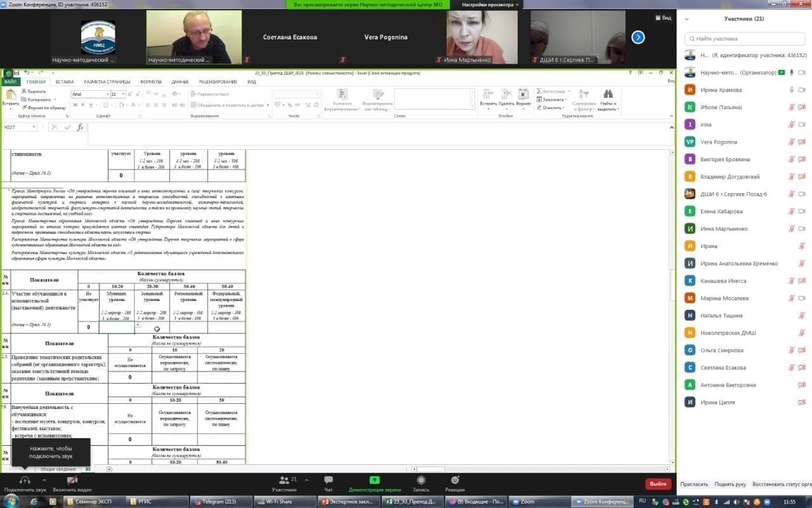This screenshot has width=812, height=508.
Task: Toggle underline Ч formatting
Action: 90,105
